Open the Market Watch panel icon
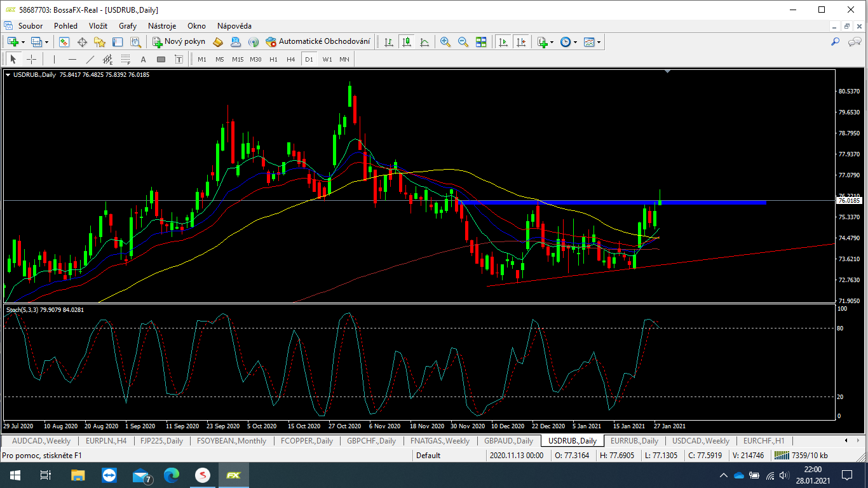 pos(64,42)
